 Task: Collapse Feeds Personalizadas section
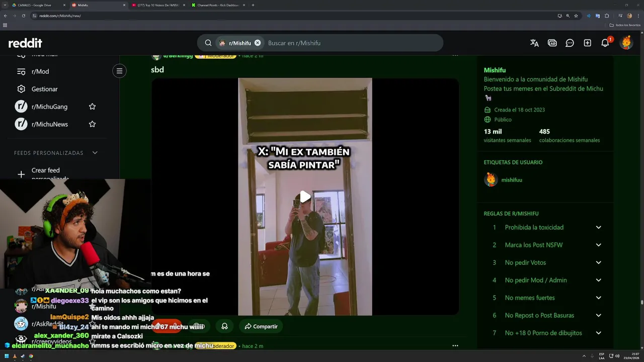[95, 153]
